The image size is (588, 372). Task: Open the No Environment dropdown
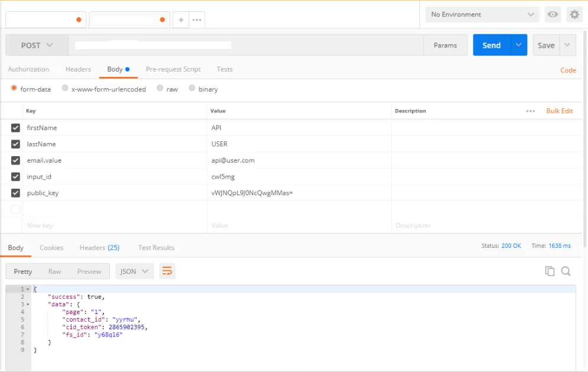point(482,15)
